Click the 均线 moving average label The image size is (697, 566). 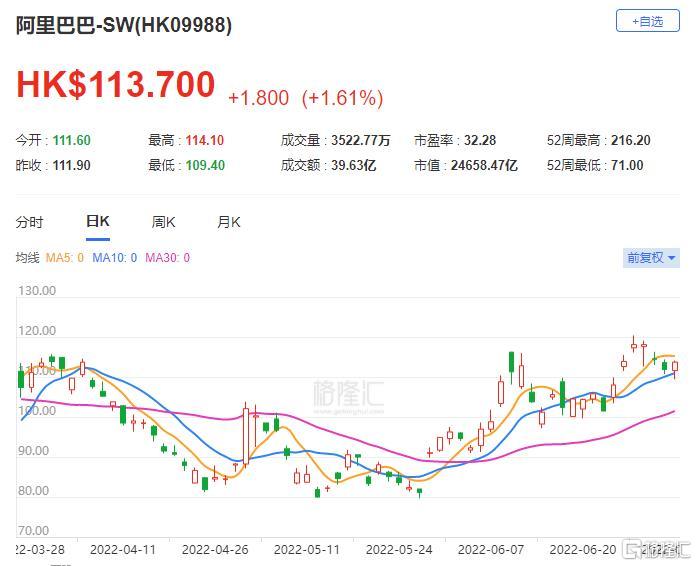pos(28,257)
